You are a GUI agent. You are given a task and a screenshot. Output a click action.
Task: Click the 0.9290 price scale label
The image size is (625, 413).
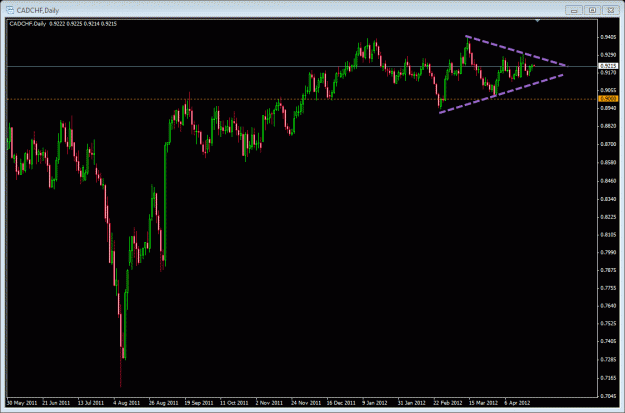click(608, 55)
